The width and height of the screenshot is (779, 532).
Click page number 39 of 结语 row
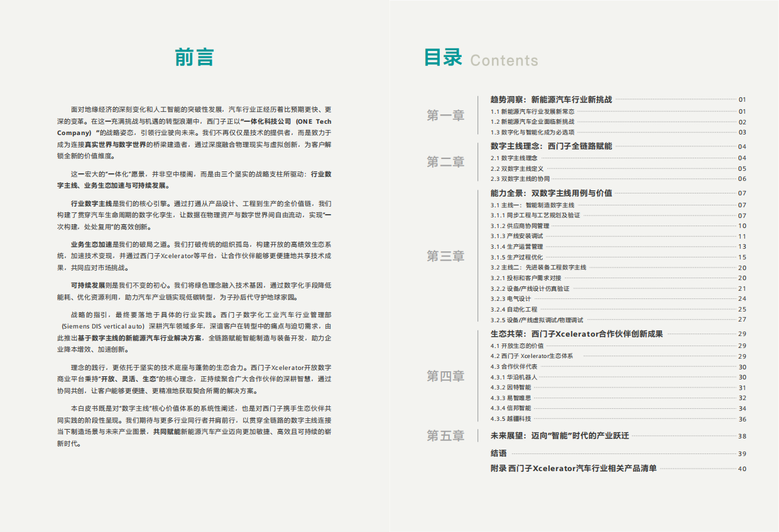(742, 453)
